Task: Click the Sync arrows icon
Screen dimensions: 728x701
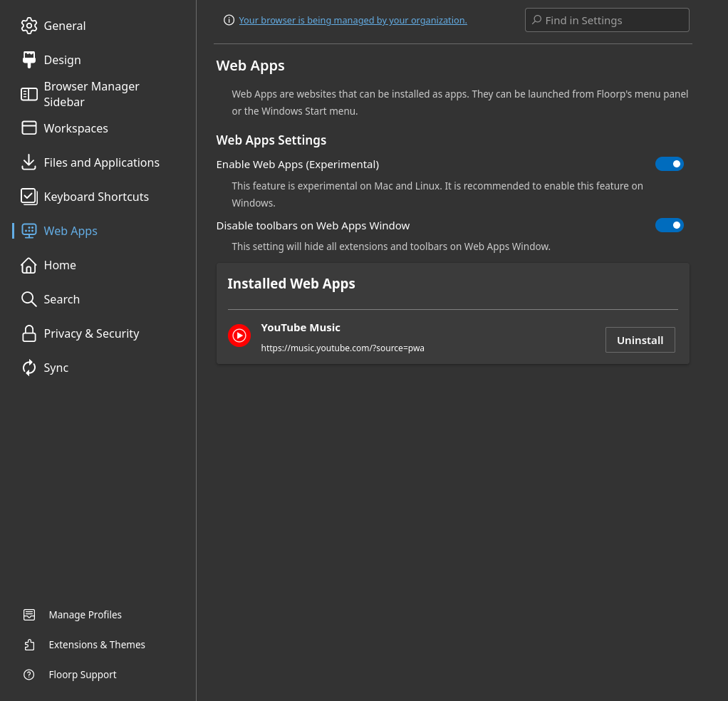Action: 29,368
